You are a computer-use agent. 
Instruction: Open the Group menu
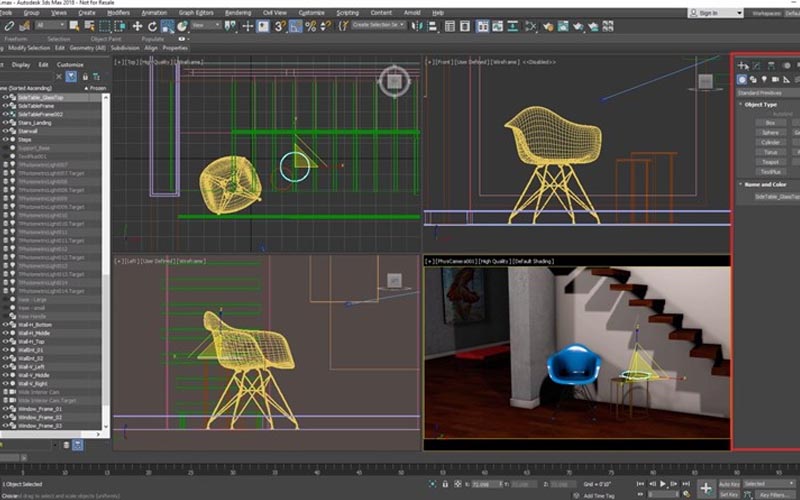click(x=31, y=13)
